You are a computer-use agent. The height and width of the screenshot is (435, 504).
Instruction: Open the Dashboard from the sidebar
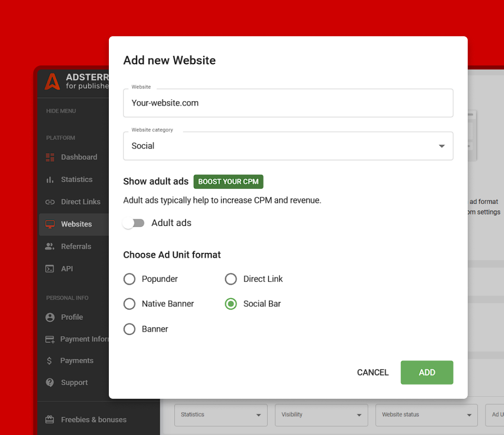point(50,157)
